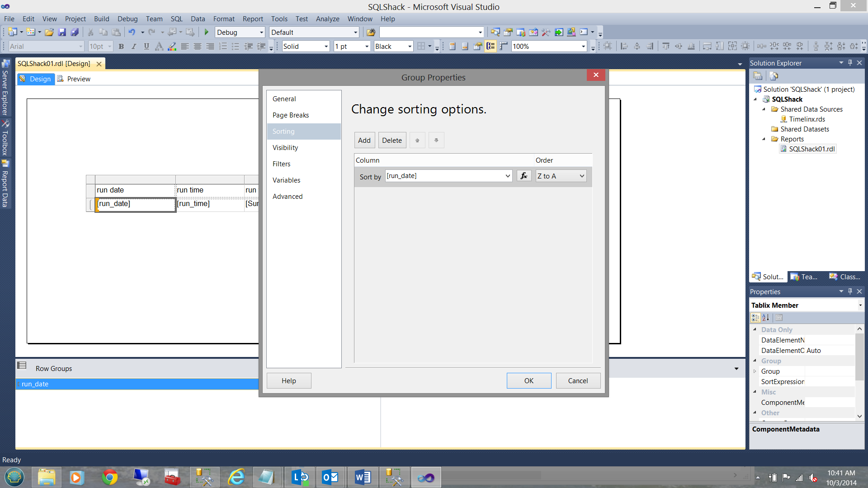Click the Open File toolbar icon
This screenshot has width=868, height=488.
click(x=49, y=32)
